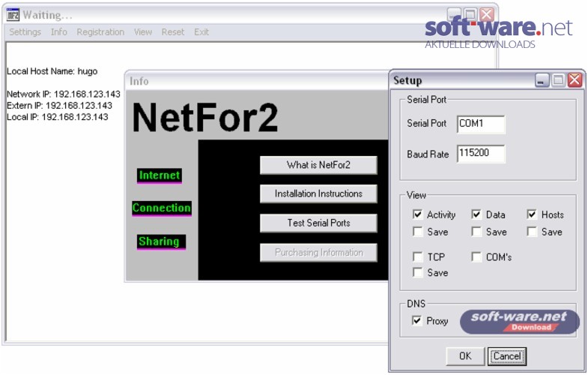Click the Network IP: 192.168.123.143 line
This screenshot has width=588, height=375.
64,94
